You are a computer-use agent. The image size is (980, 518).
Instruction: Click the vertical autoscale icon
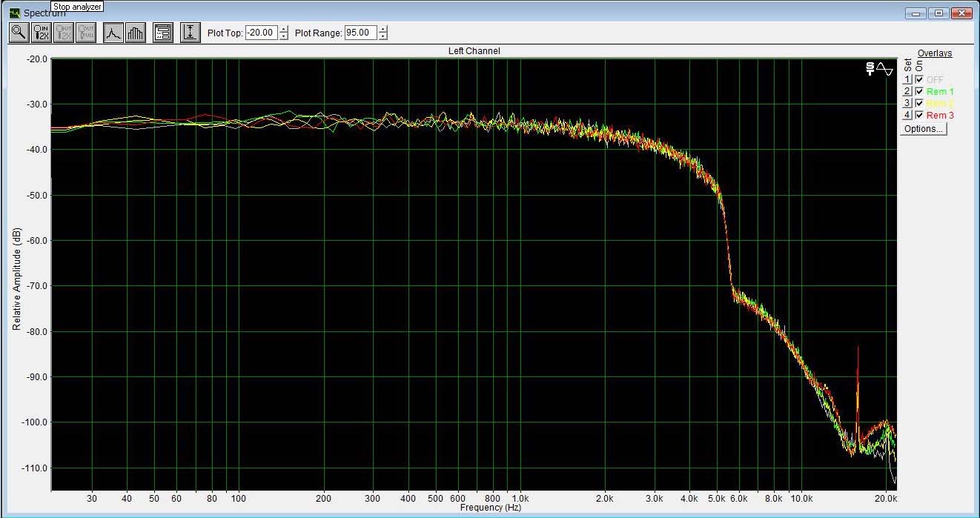(191, 33)
